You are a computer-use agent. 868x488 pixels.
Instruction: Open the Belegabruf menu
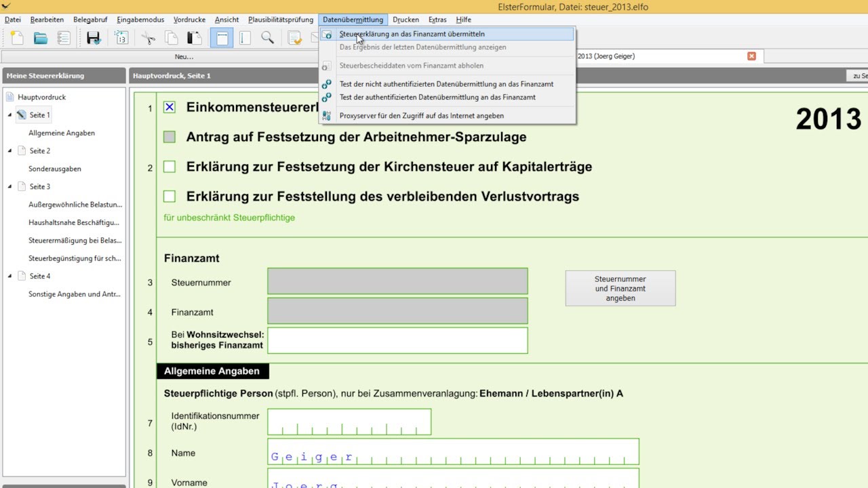(x=92, y=20)
